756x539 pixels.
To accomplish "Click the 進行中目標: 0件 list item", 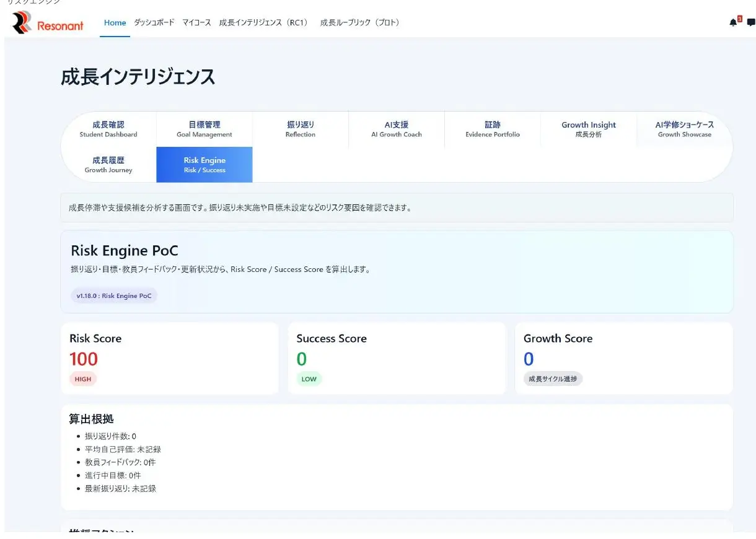I will tap(113, 475).
